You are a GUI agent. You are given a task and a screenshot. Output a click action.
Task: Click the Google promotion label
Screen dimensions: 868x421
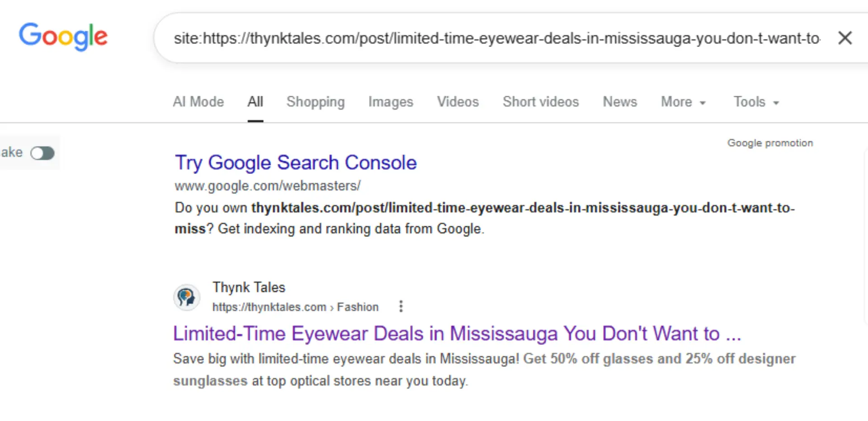770,143
